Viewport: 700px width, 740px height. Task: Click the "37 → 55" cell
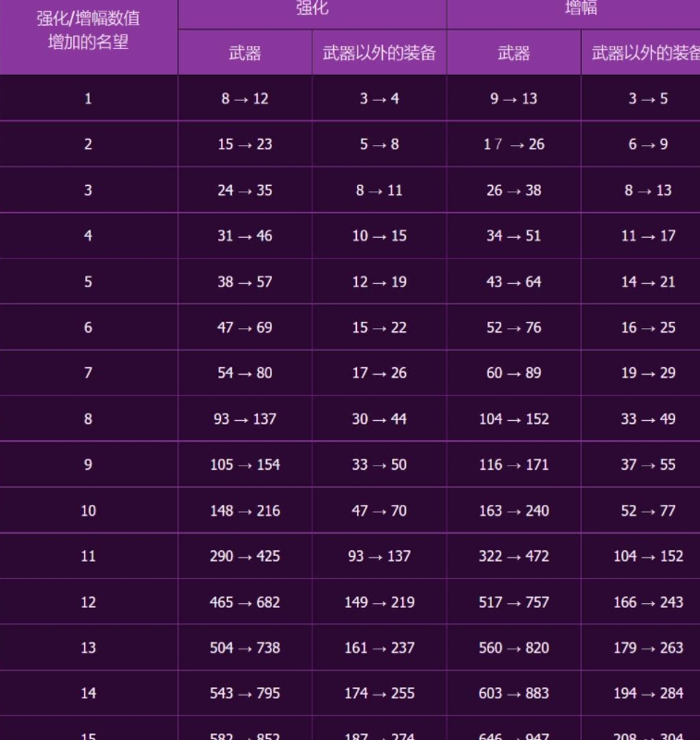point(641,464)
